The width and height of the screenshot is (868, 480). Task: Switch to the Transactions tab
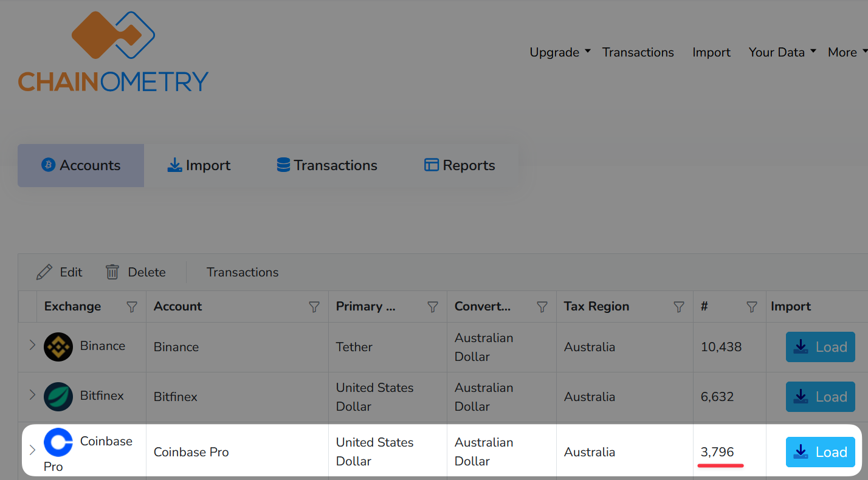point(327,165)
